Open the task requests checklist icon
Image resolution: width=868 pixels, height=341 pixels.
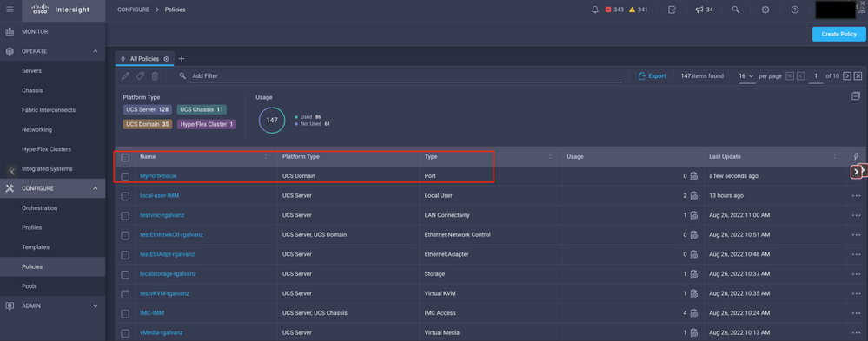672,10
